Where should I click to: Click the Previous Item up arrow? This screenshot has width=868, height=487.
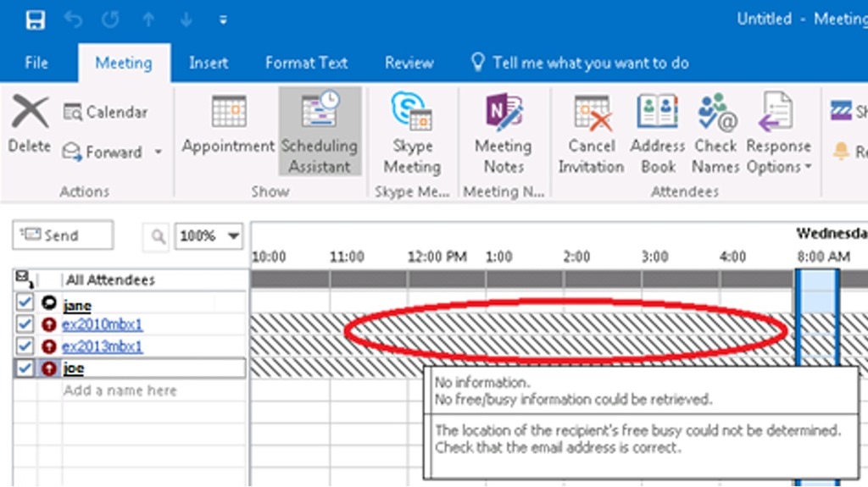[148, 20]
